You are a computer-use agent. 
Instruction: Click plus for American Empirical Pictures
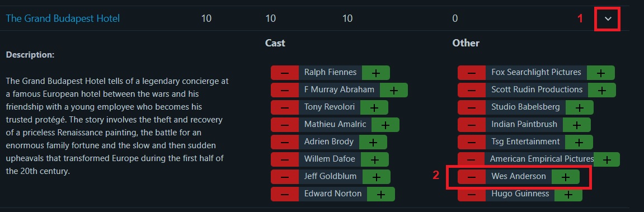pos(607,159)
